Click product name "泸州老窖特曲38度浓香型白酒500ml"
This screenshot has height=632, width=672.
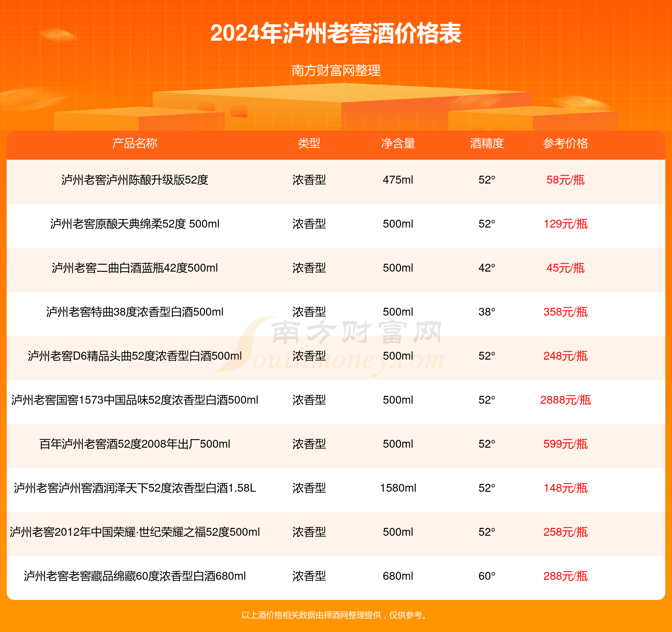click(x=135, y=312)
